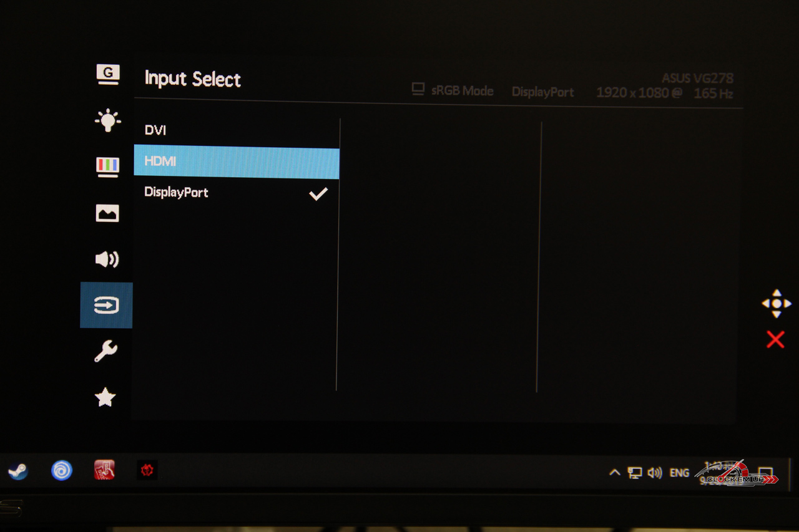799x532 pixels.
Task: Expand the hidden system tray icons chevron
Action: [614, 473]
